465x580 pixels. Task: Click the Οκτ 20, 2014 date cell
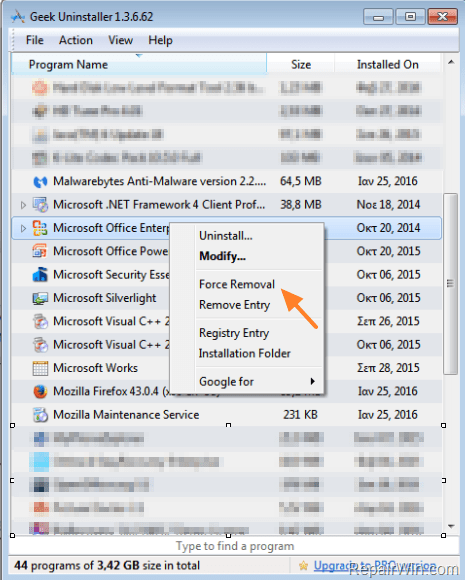(388, 228)
